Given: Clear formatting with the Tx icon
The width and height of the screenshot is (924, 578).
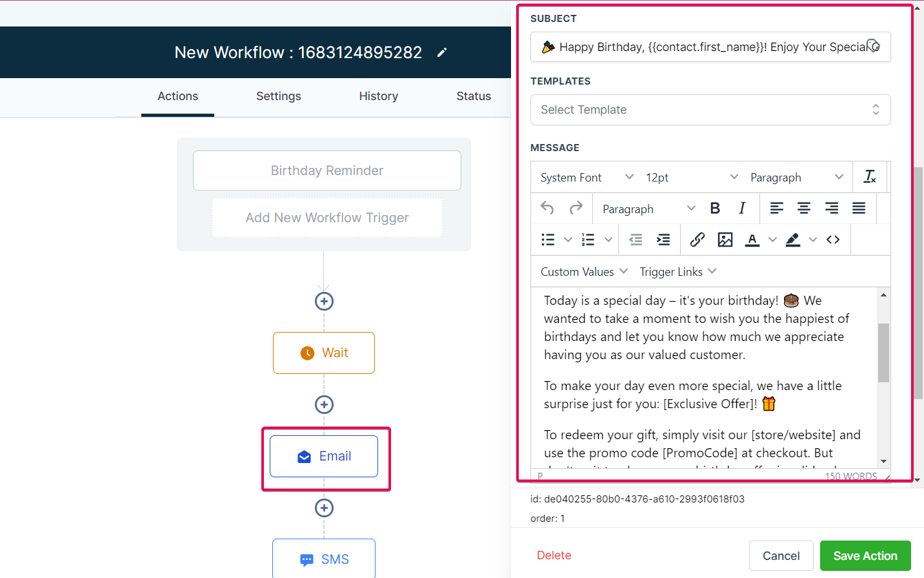Looking at the screenshot, I should click(x=870, y=176).
